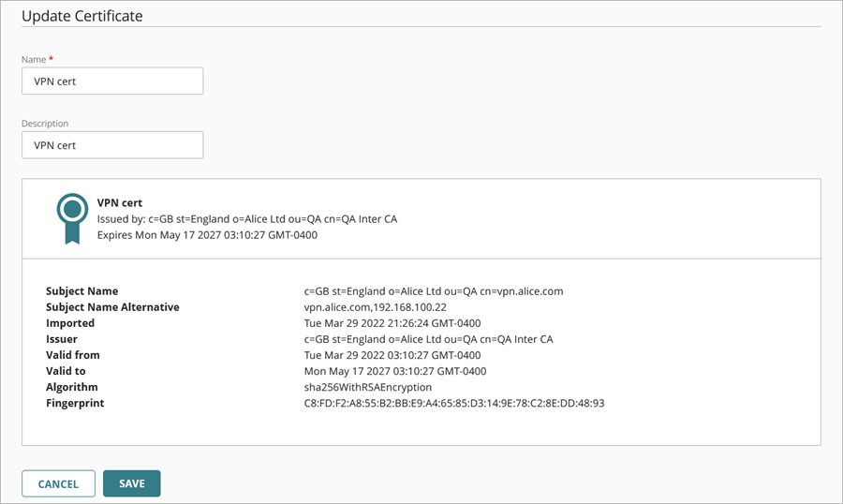Click the Name input field
Image resolution: width=843 pixels, height=504 pixels.
pos(112,82)
